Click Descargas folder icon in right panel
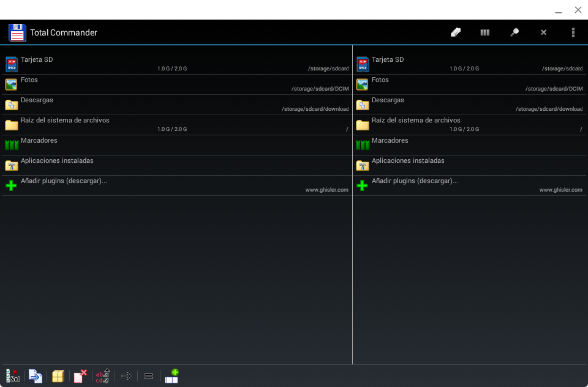 pyautogui.click(x=363, y=105)
